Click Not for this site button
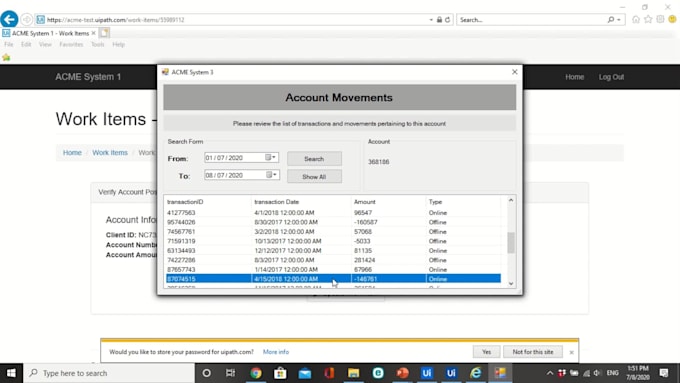The image size is (680, 383). point(533,352)
